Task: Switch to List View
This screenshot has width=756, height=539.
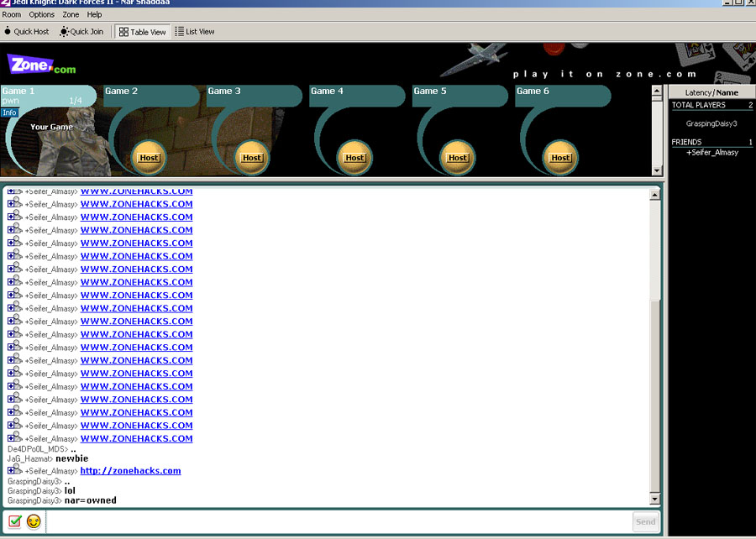Action: pos(195,32)
